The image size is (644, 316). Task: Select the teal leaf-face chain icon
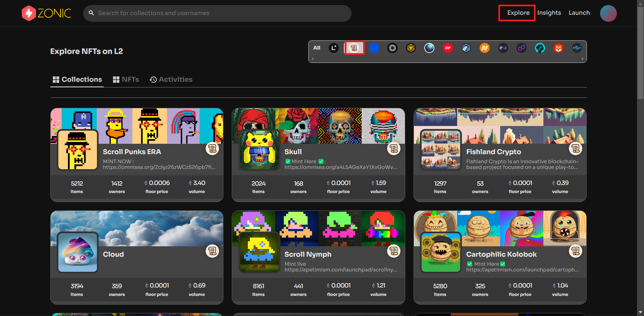coord(540,48)
